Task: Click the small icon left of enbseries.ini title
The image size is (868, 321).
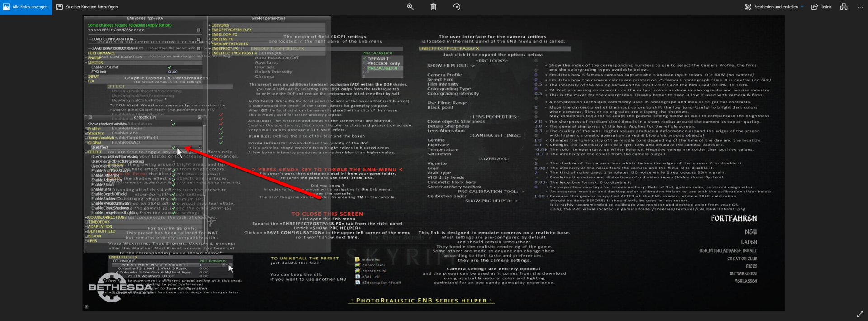Action: 90,117
